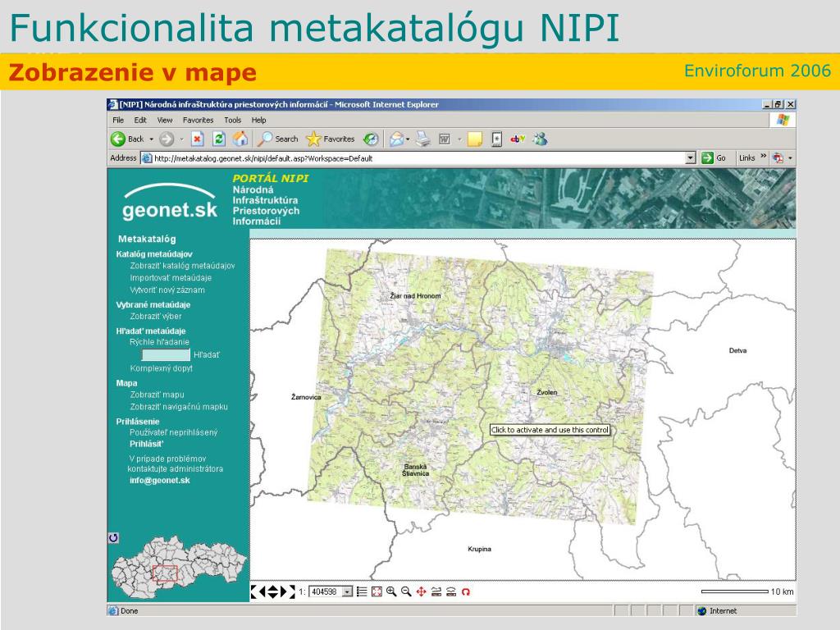This screenshot has height=630, width=840.
Task: Click the Krupina map label
Action: (479, 549)
